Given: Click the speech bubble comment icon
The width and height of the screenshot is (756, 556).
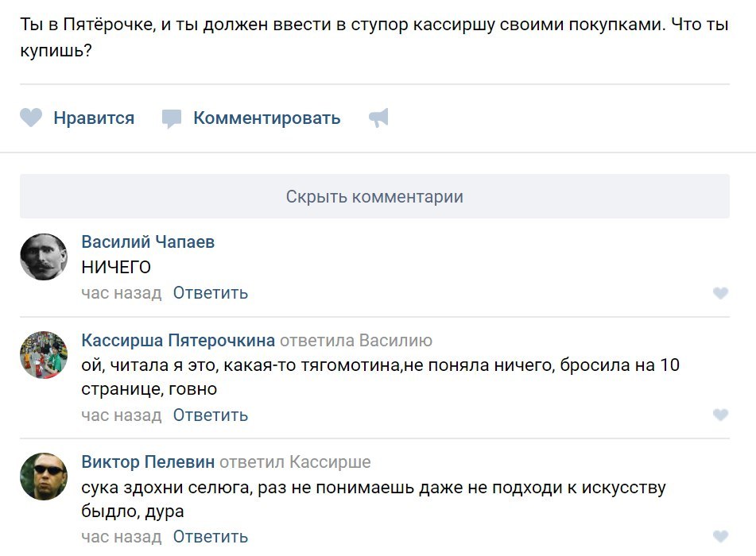Looking at the screenshot, I should 172,119.
